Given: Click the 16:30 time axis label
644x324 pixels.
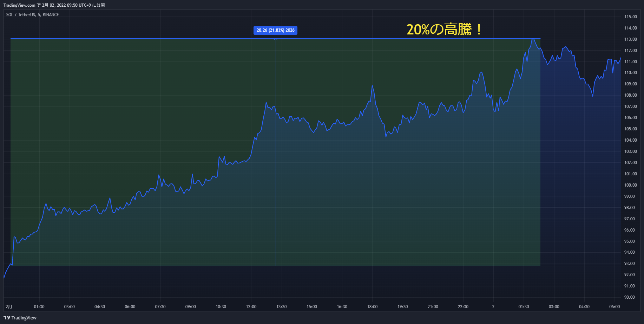Looking at the screenshot, I should (x=342, y=307).
